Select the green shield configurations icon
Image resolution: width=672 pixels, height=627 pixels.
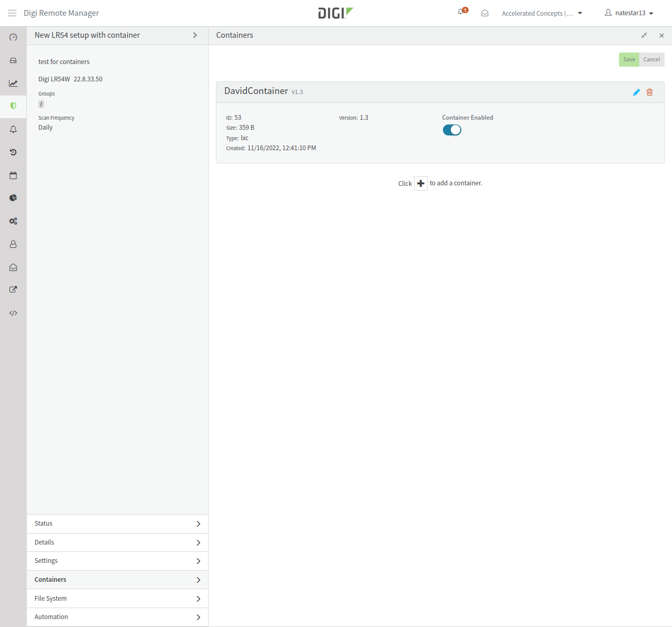[x=13, y=106]
